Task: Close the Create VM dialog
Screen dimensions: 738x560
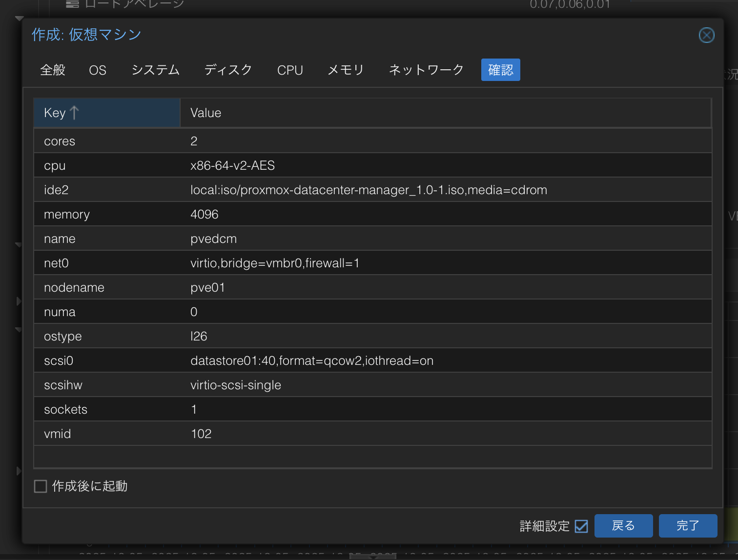Action: pyautogui.click(x=706, y=35)
